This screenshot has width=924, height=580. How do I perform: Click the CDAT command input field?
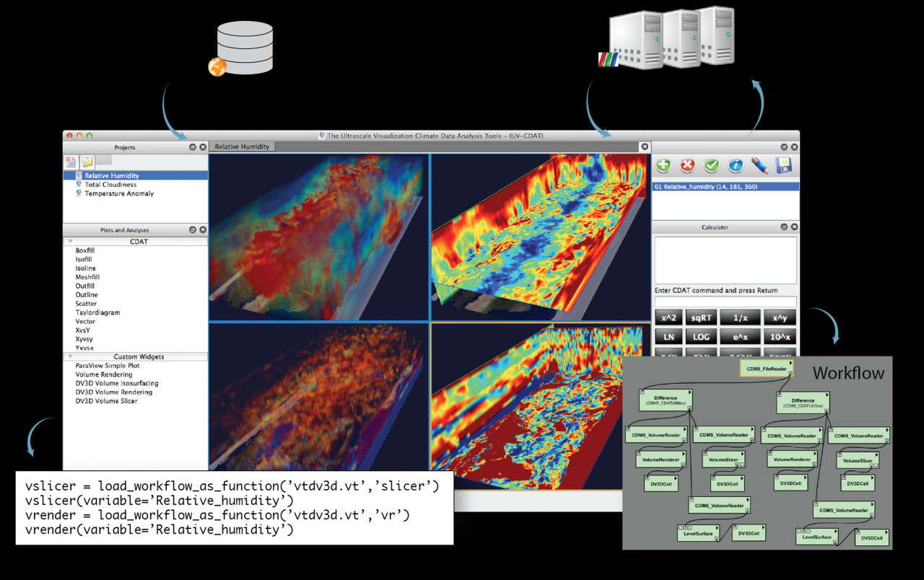pos(725,302)
